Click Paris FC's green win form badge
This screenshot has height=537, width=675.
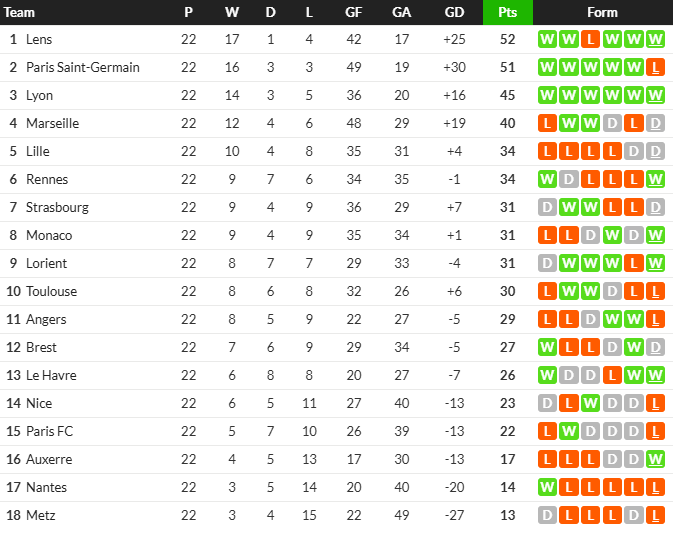coord(569,431)
